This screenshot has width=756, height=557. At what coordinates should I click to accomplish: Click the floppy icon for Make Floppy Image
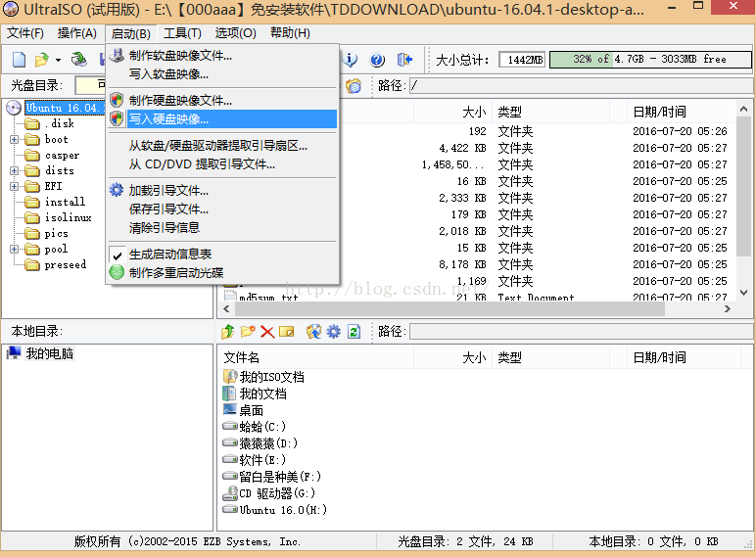[117, 56]
